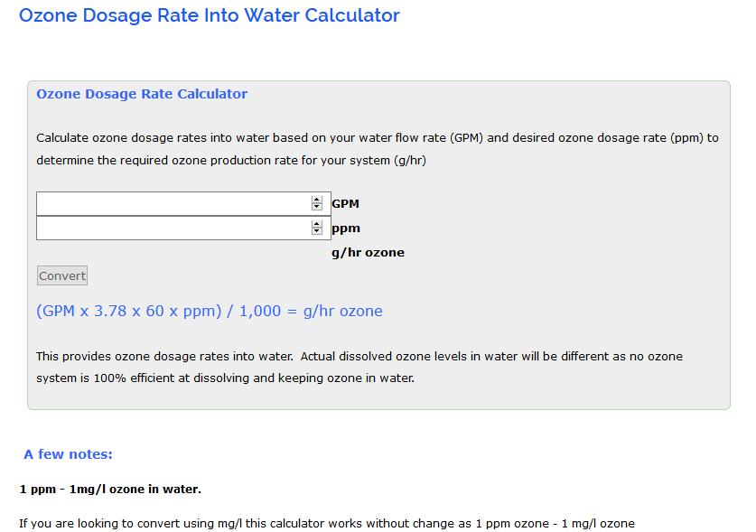
Task: Click the Ozone Dosage Rate Calculator heading
Action: click(142, 94)
